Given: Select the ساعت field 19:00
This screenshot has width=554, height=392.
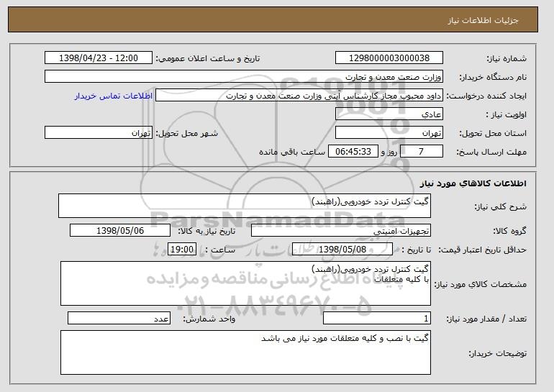Looking at the screenshot, I should pyautogui.click(x=182, y=250).
